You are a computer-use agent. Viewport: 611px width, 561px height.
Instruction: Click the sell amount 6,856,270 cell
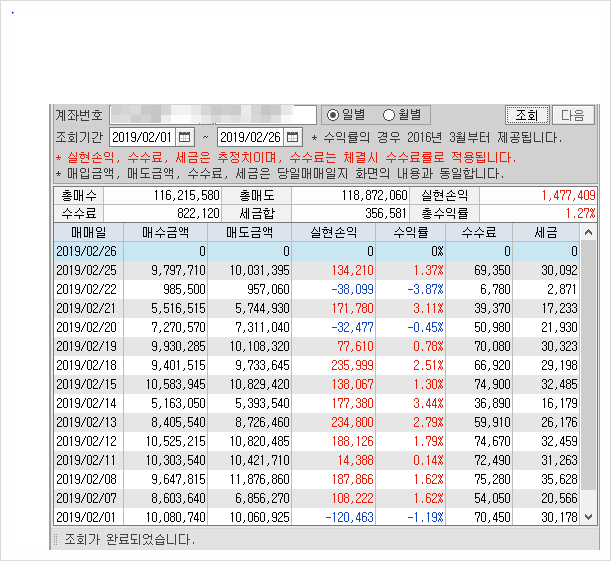[250, 498]
